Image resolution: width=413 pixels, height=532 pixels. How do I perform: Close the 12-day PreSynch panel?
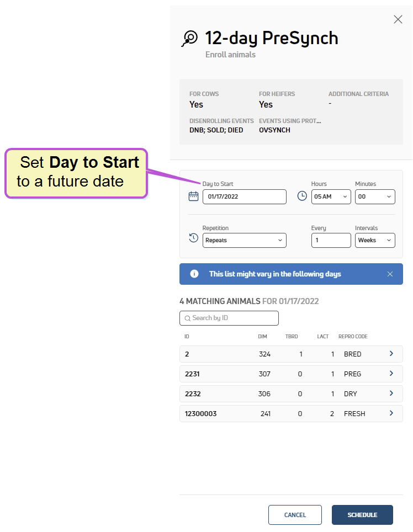click(x=398, y=19)
